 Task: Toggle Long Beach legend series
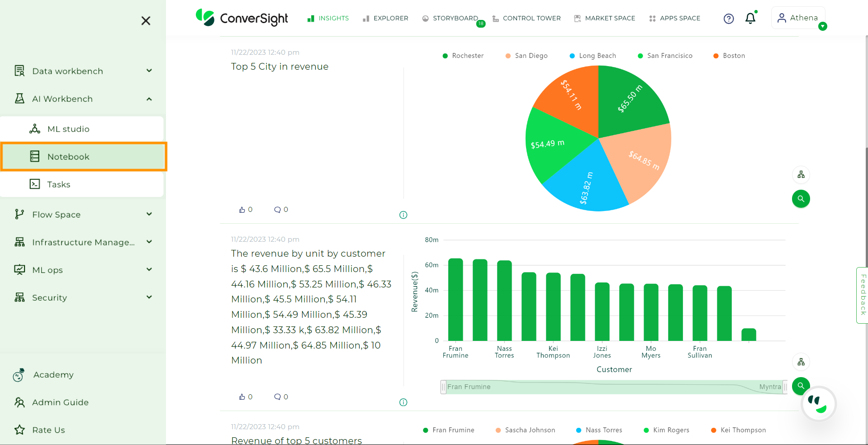[593, 56]
